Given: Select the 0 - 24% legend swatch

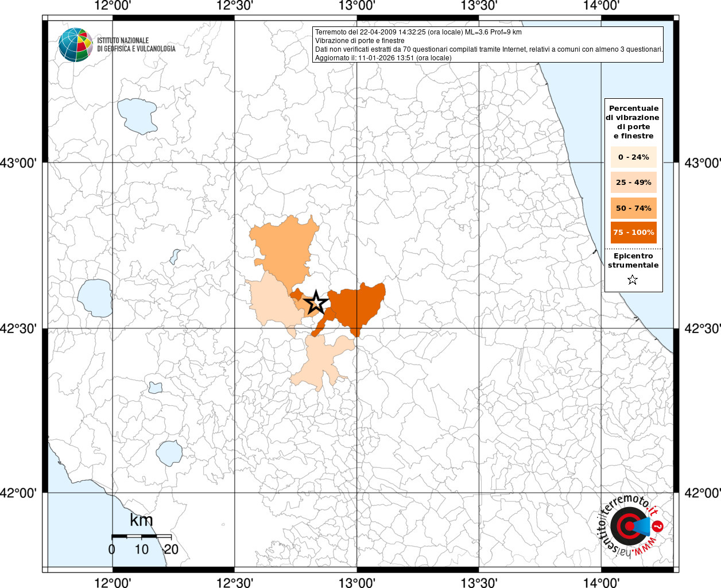Looking at the screenshot, I should [633, 157].
